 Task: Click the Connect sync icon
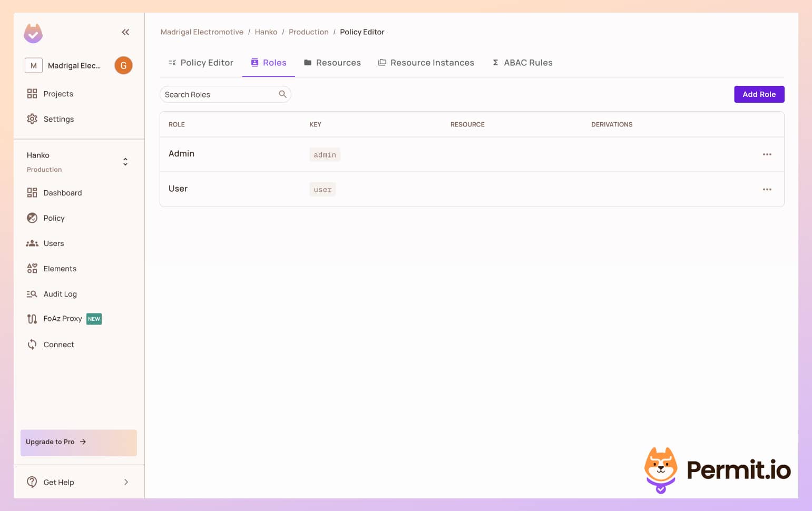[32, 344]
